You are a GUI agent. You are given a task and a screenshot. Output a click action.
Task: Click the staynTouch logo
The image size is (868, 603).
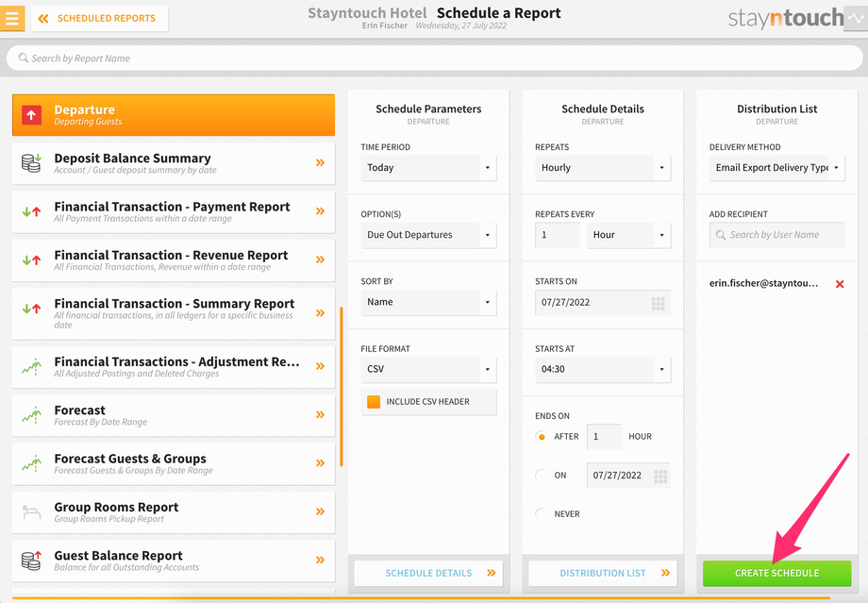[x=786, y=18]
